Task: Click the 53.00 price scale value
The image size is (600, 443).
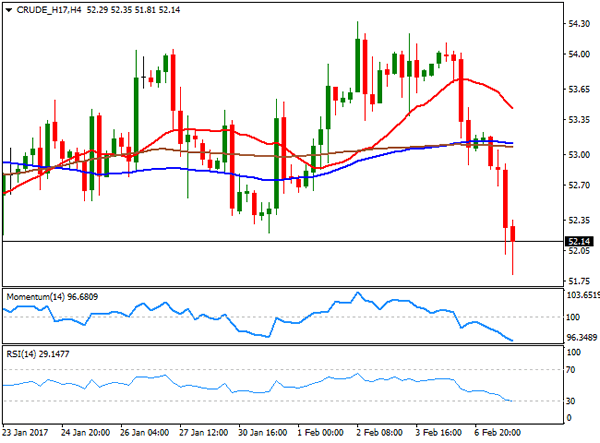Action: (x=579, y=155)
